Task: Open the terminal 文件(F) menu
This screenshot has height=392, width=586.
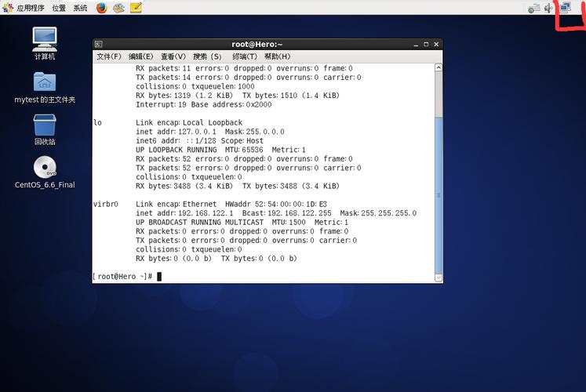Action: coord(109,56)
